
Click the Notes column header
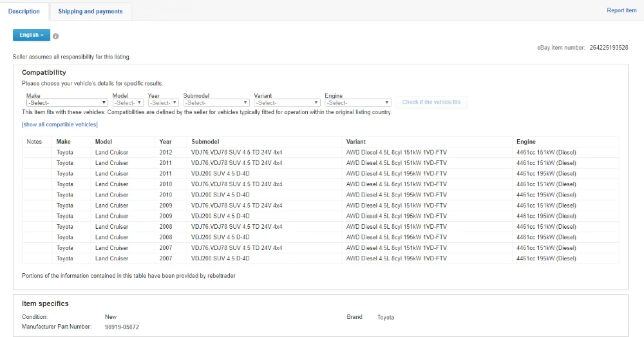pyautogui.click(x=34, y=142)
